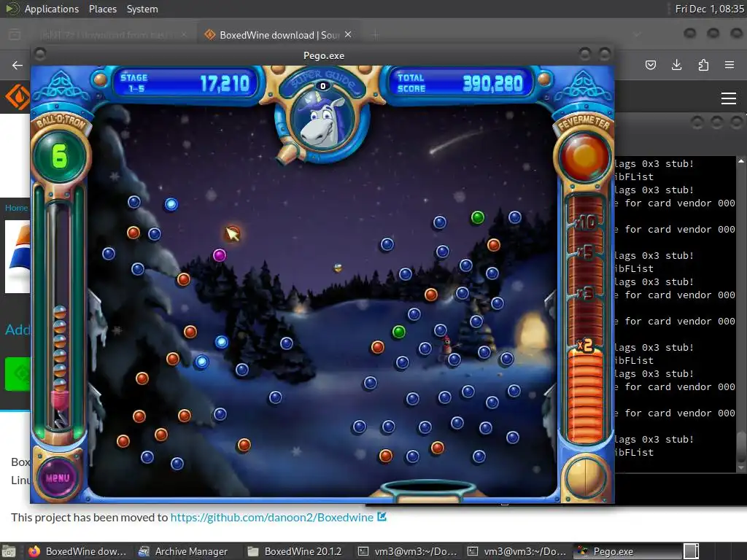747x560 pixels.
Task: Click the Home breadcrumb link
Action: tap(16, 208)
